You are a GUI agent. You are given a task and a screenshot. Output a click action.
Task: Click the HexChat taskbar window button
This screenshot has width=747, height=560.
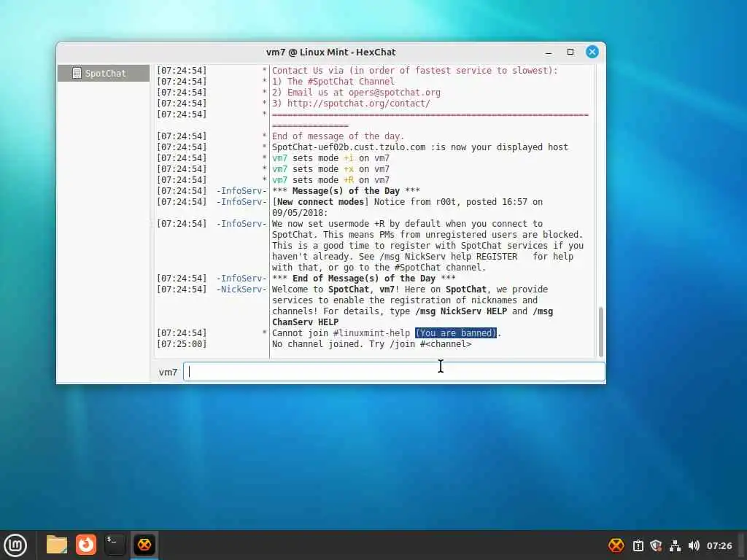pos(144,545)
